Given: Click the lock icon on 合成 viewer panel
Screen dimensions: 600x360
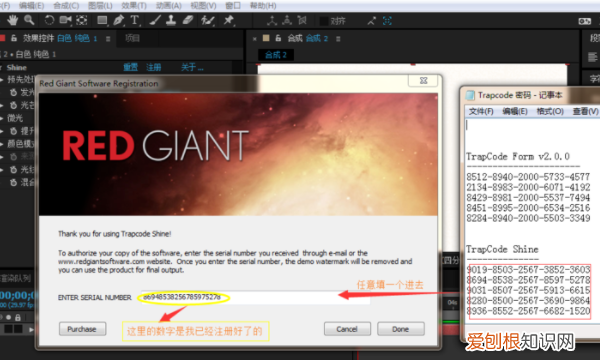Looking at the screenshot, I should click(x=278, y=38).
